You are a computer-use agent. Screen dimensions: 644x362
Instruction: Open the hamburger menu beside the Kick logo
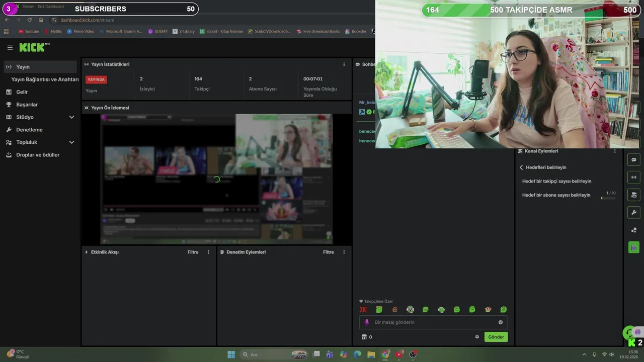click(x=10, y=48)
